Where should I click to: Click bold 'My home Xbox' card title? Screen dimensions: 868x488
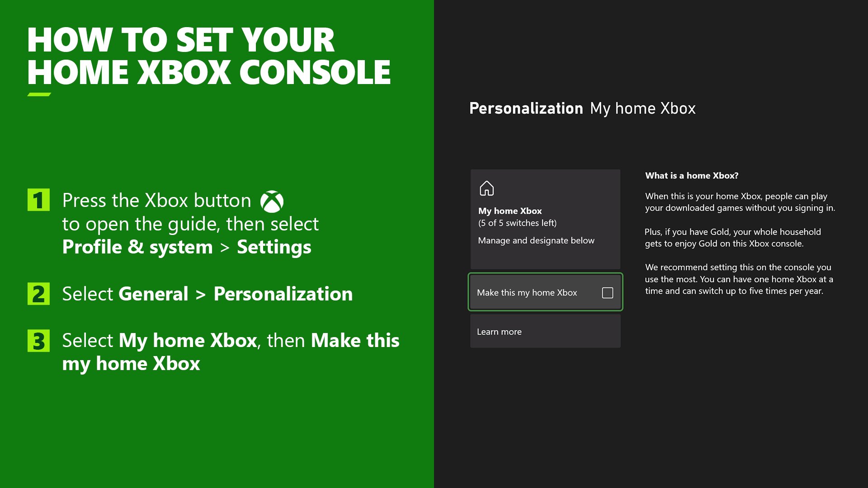click(510, 211)
